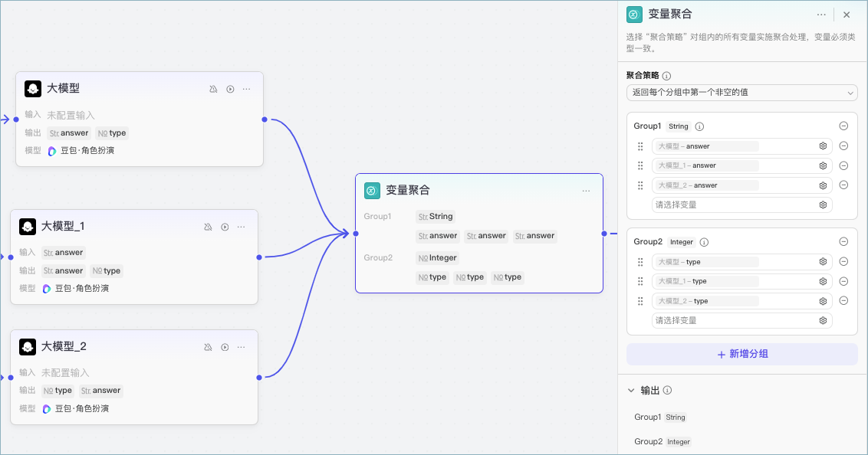This screenshot has width=868, height=455.
Task: Open the panel header more options menu
Action: [x=821, y=15]
